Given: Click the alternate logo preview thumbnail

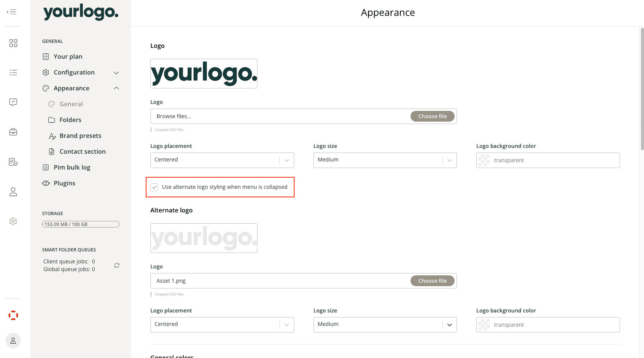Looking at the screenshot, I should pos(204,238).
